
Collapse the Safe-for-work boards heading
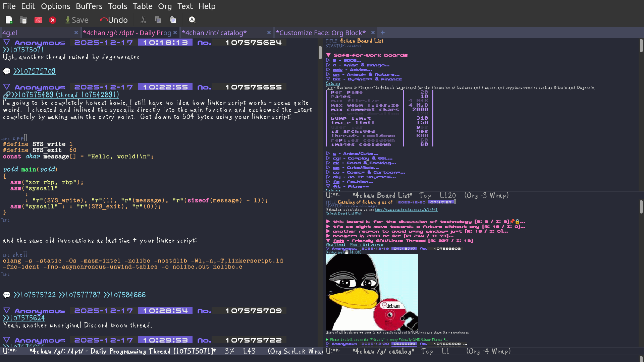click(x=328, y=55)
